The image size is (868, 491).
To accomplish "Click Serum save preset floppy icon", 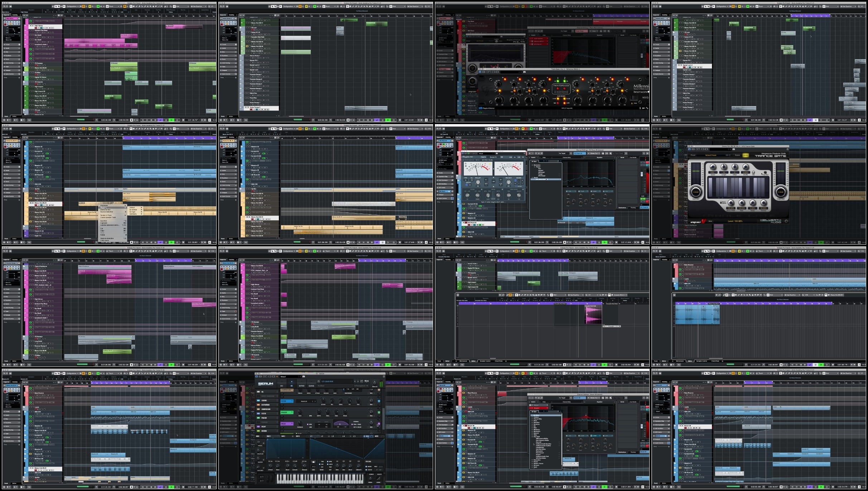I will pyautogui.click(x=319, y=382).
